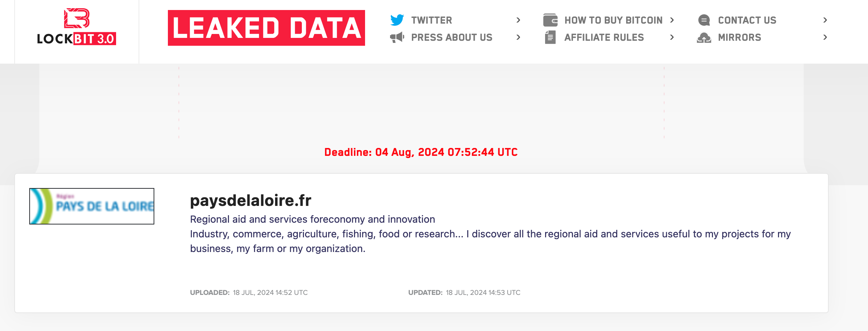Expand the Affiliate Rules chevron
The width and height of the screenshot is (868, 331).
pyautogui.click(x=672, y=37)
